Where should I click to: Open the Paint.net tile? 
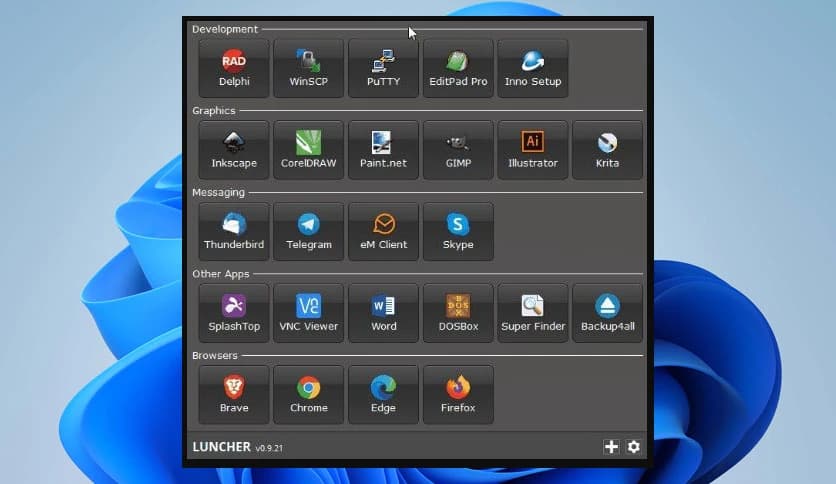383,150
